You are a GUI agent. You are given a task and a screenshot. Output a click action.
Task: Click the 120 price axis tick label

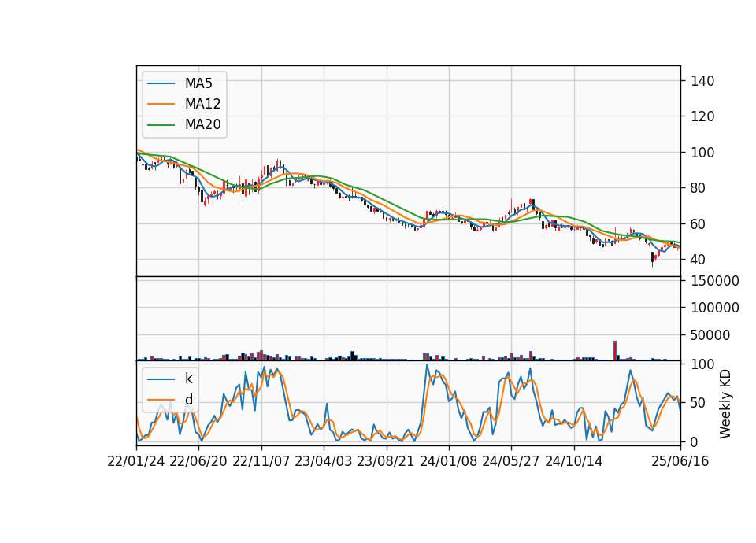702,116
